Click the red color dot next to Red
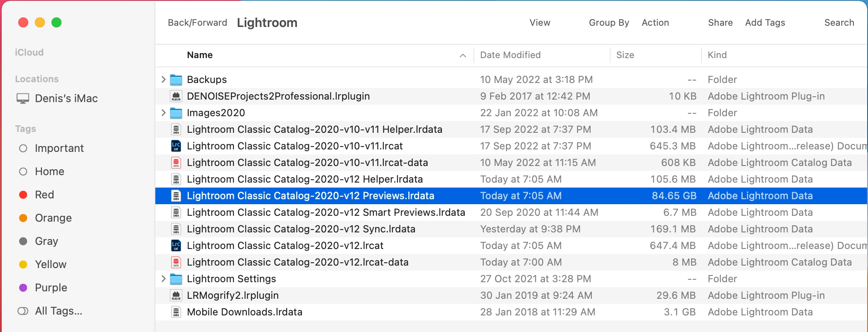Screen dimensions: 868x332 point(23,195)
